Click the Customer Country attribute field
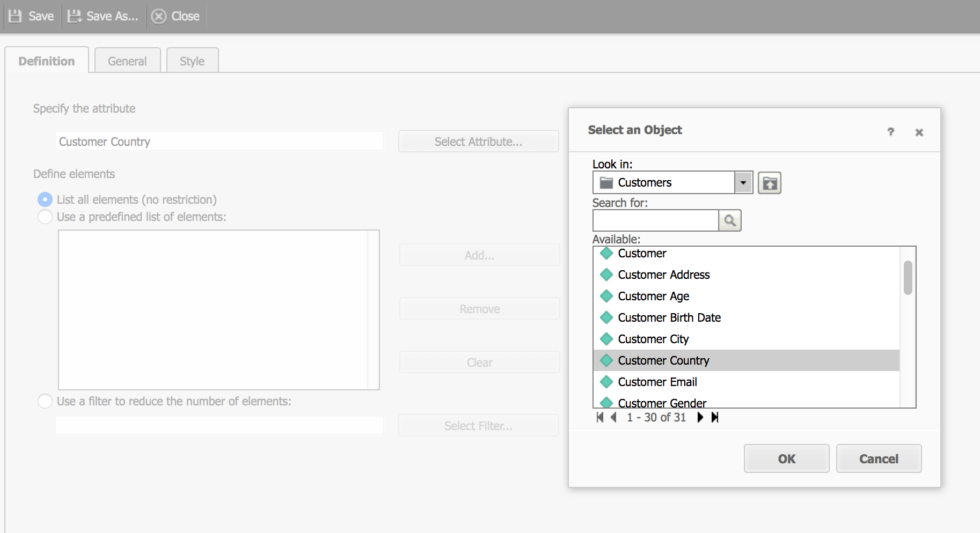Screen dimensions: 980x533 (220, 142)
